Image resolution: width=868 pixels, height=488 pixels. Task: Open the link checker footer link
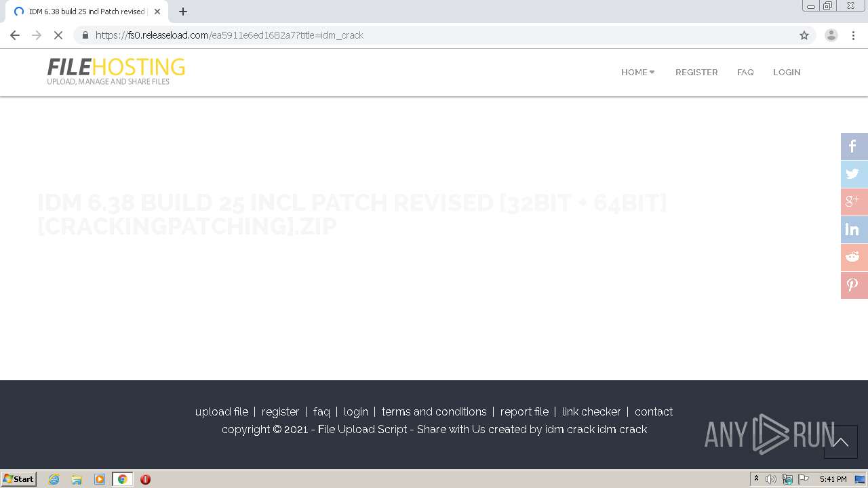tap(591, 411)
